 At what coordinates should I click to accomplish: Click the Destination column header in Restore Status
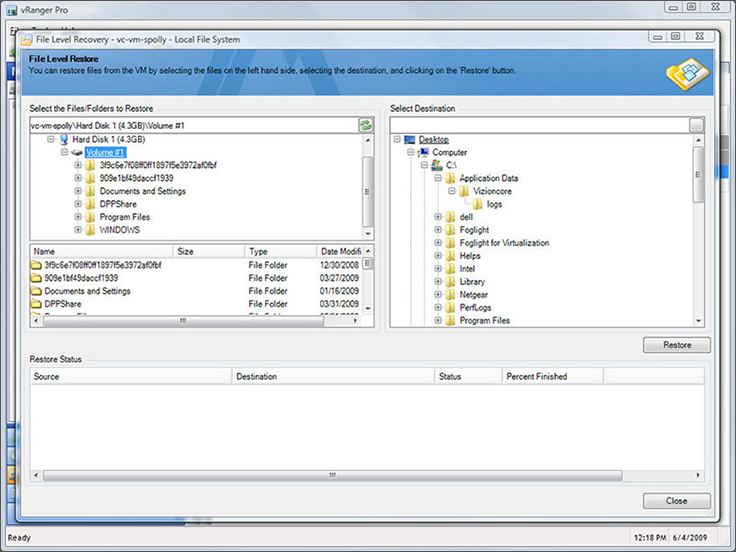[x=333, y=376]
